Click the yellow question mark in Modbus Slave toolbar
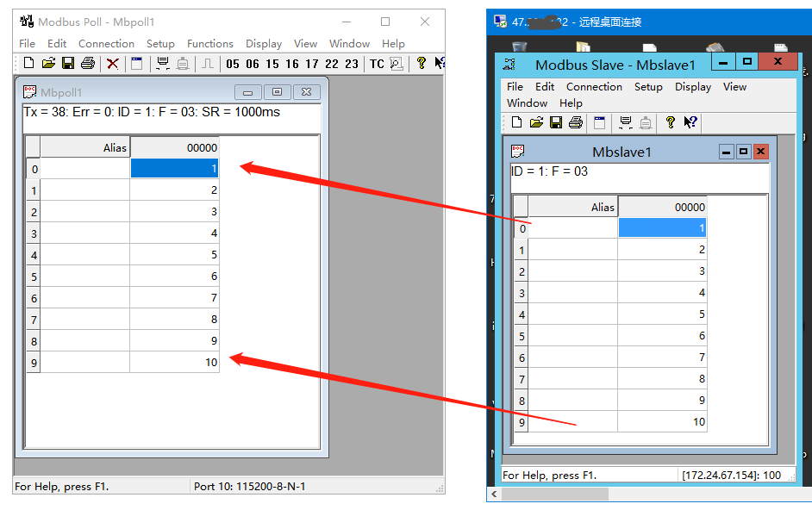 click(670, 122)
